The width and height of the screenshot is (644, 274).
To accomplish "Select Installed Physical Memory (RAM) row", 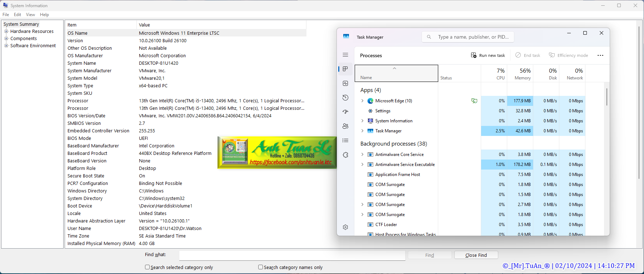I will tap(186, 243).
